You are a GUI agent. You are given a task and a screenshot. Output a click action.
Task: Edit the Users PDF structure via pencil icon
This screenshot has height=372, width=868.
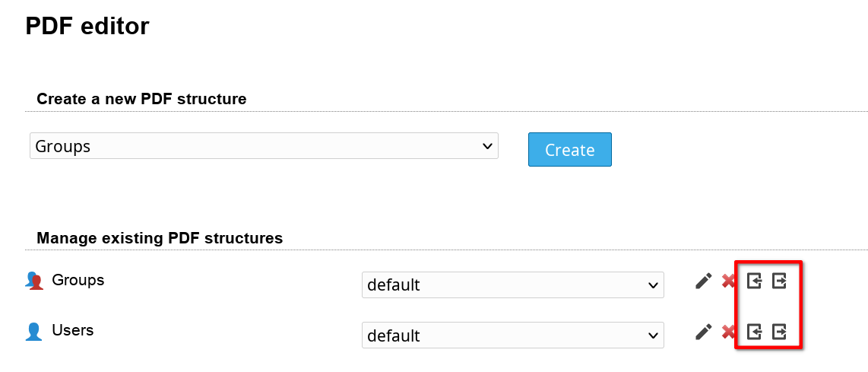tap(704, 332)
